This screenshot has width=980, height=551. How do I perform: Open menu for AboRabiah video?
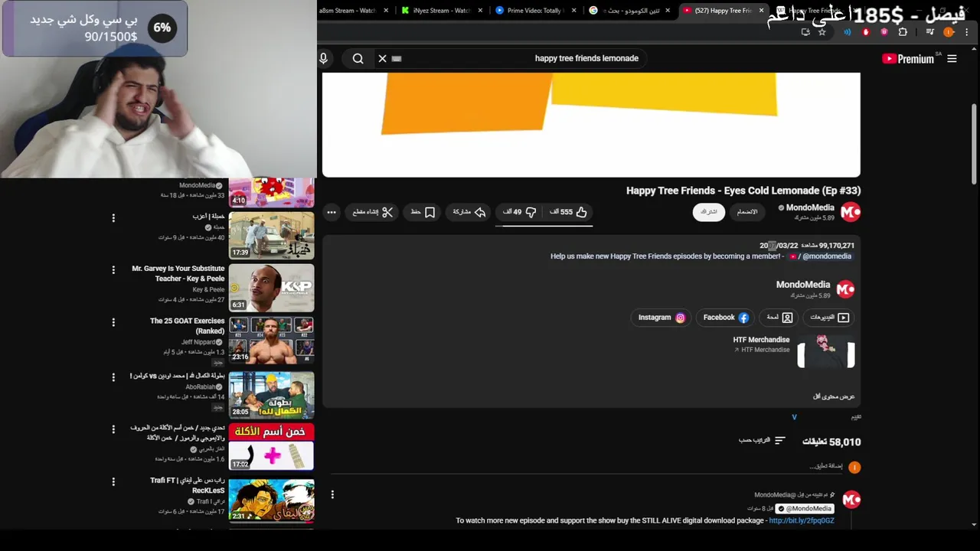point(113,377)
